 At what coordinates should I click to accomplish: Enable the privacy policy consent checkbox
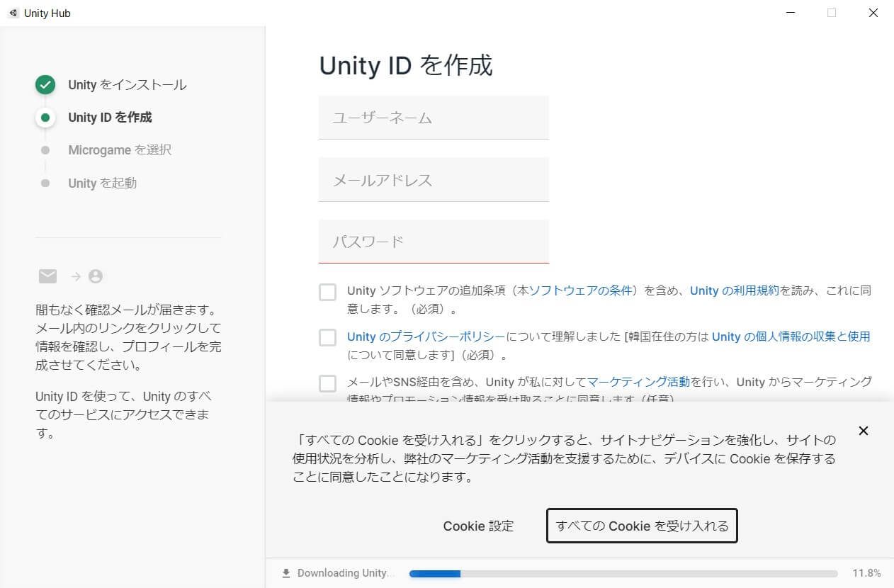327,337
